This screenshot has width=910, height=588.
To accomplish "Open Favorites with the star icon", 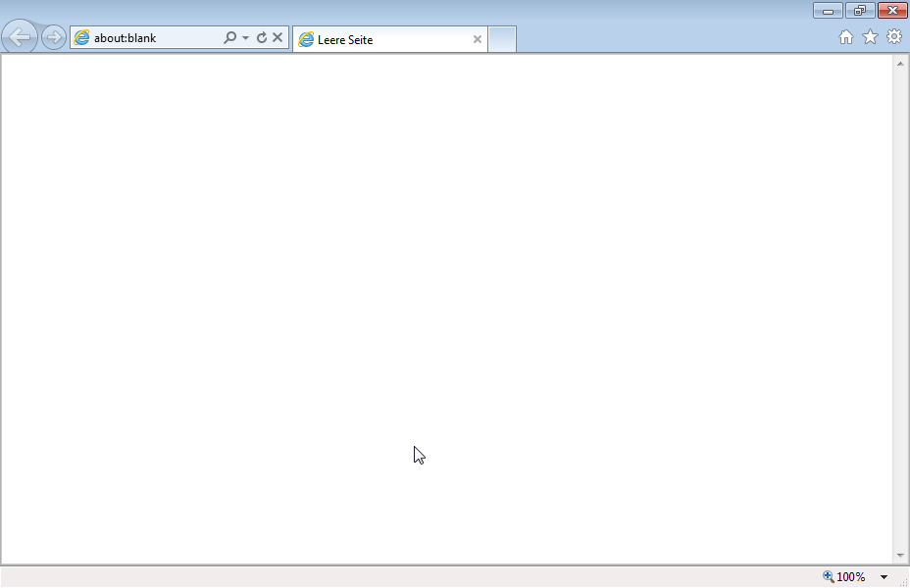I will pyautogui.click(x=870, y=37).
